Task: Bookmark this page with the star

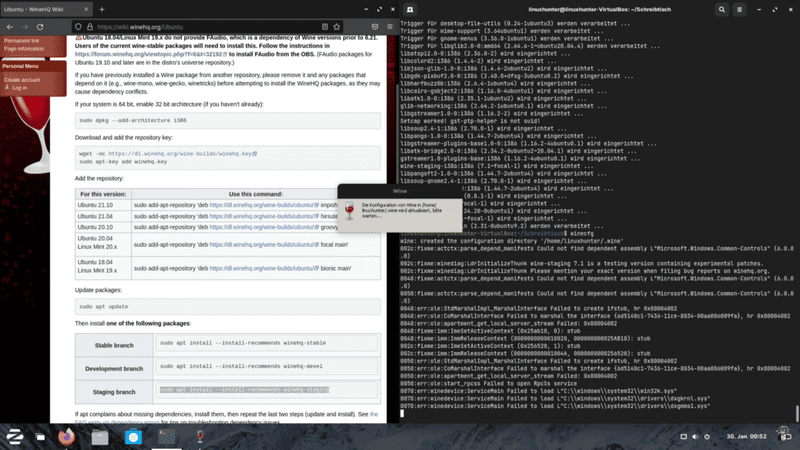Action: tap(337, 27)
